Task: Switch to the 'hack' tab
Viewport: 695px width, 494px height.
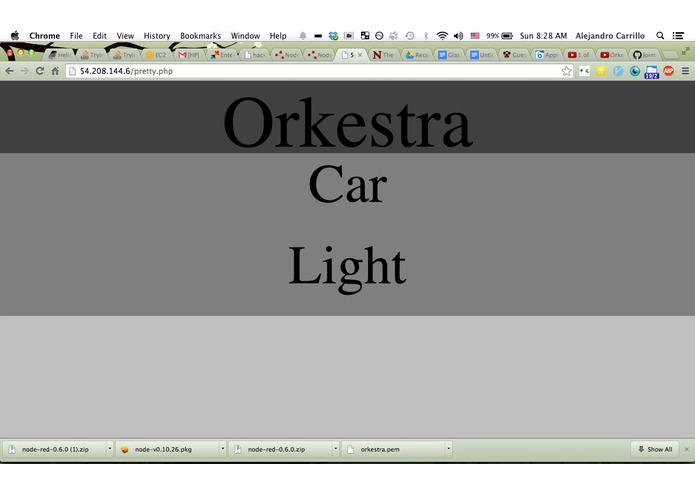Action: pos(255,55)
